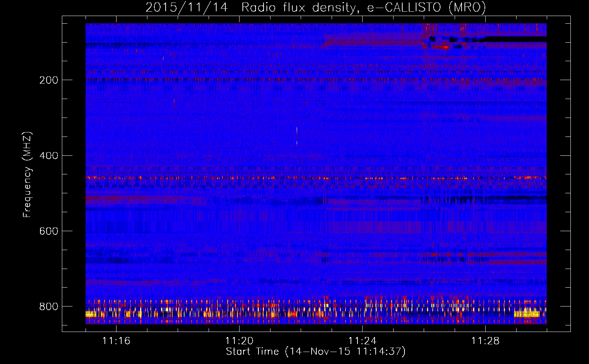Click the 11:24 time tick label
Image resolution: width=589 pixels, height=364 pixels.
362,341
